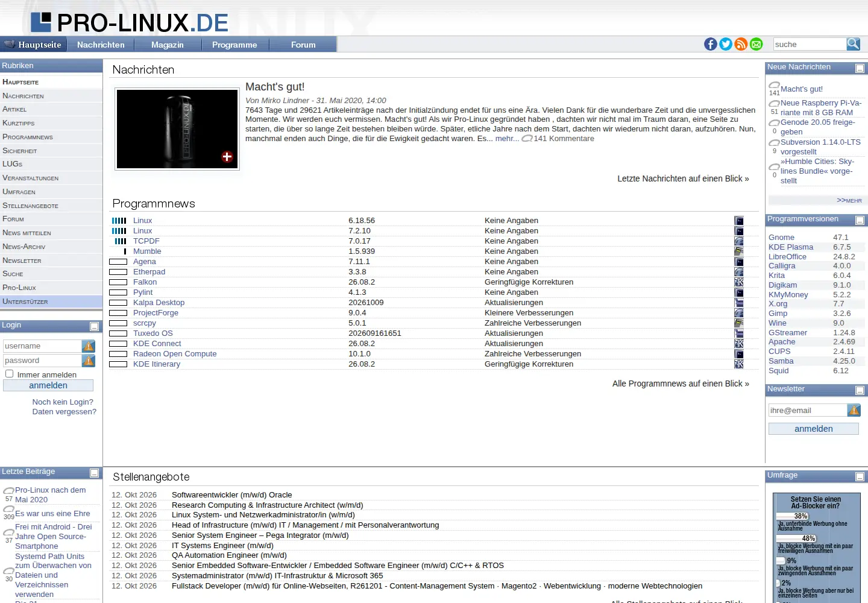Collapse the Login panel
The image size is (868, 603).
coord(95,326)
